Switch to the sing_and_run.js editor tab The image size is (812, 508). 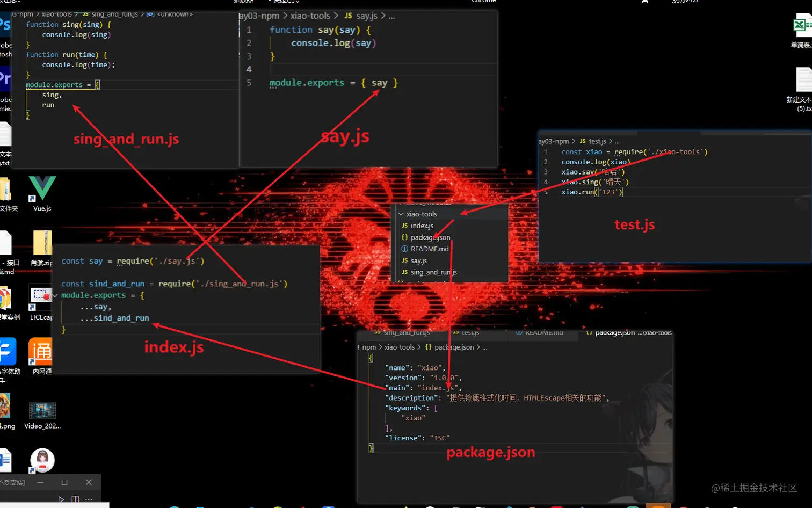point(402,332)
